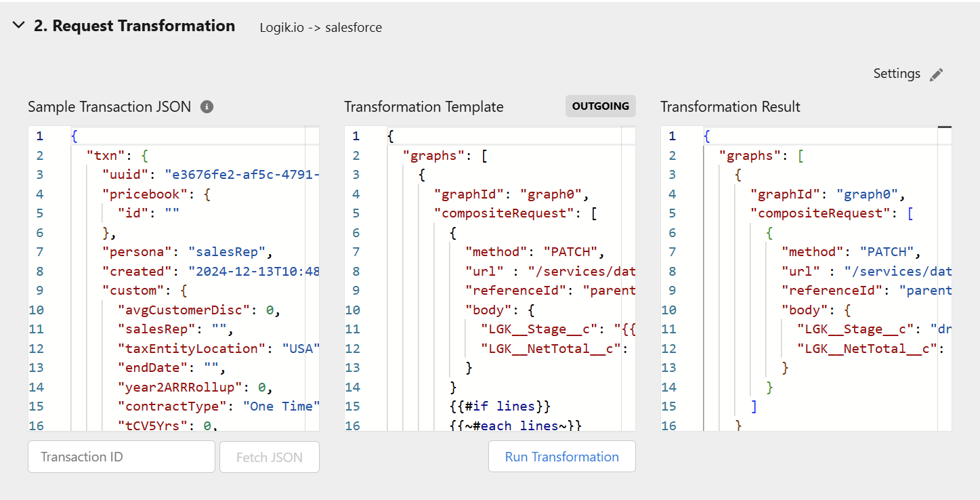The width and height of the screenshot is (980, 500).
Task: Click the Transformation Result editor vertical scrollbar
Action: (945, 278)
